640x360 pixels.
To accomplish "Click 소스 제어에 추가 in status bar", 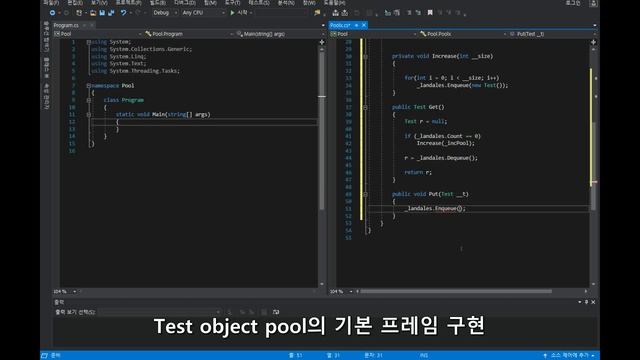I will coord(570,356).
